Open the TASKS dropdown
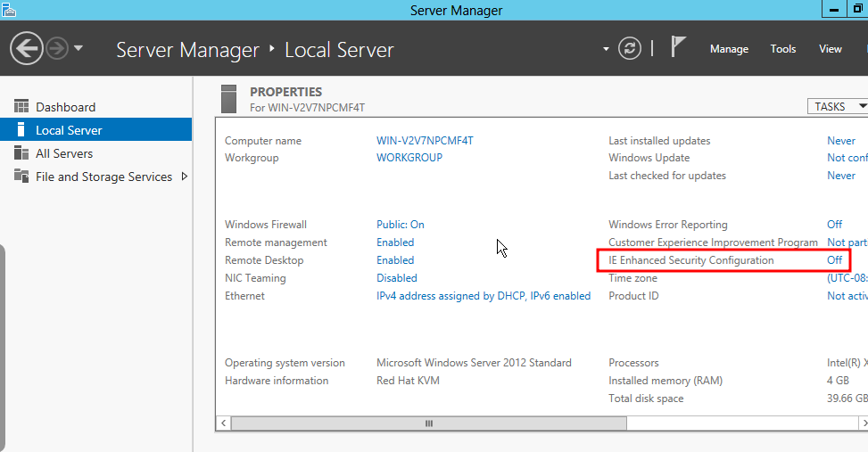868x452 pixels. [x=837, y=106]
